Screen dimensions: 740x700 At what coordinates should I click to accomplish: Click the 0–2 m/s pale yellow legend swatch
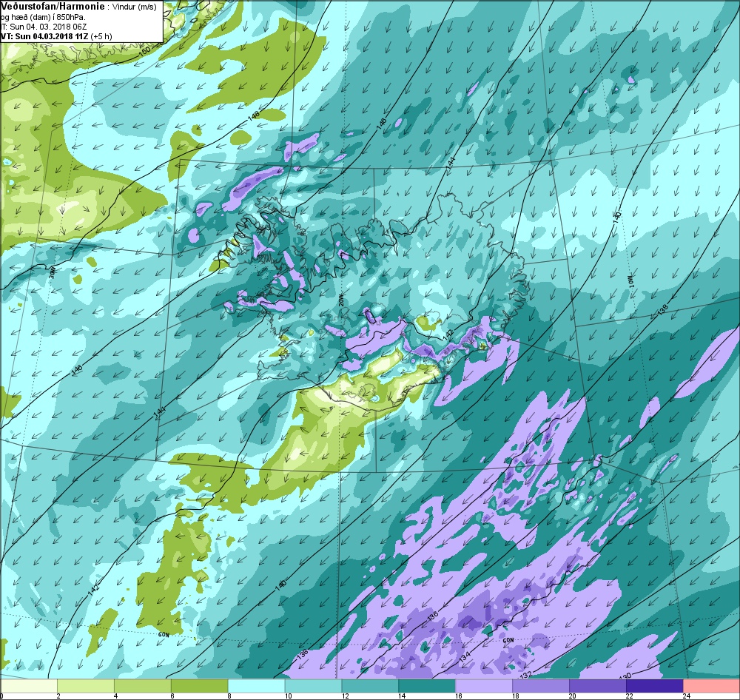[x=29, y=686]
